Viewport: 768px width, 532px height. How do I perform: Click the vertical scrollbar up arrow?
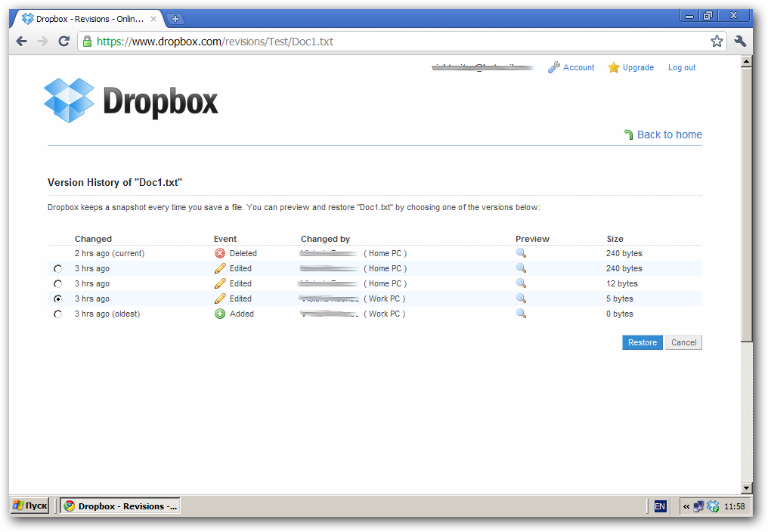click(746, 62)
